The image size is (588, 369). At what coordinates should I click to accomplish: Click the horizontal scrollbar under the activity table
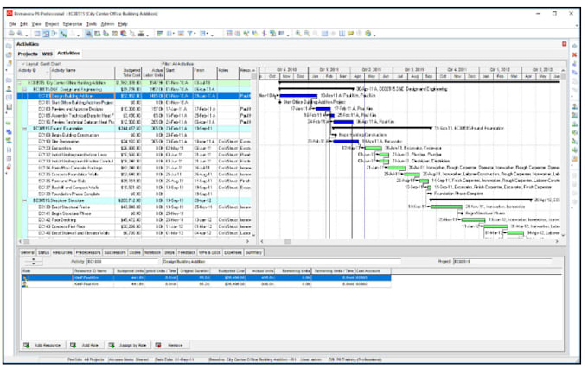(135, 242)
